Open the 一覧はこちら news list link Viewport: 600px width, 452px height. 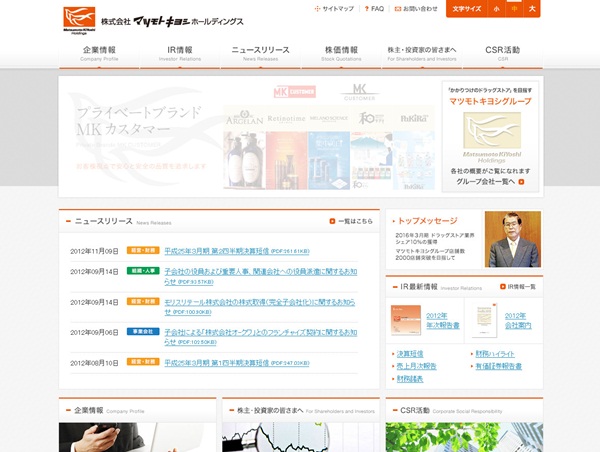[355, 221]
